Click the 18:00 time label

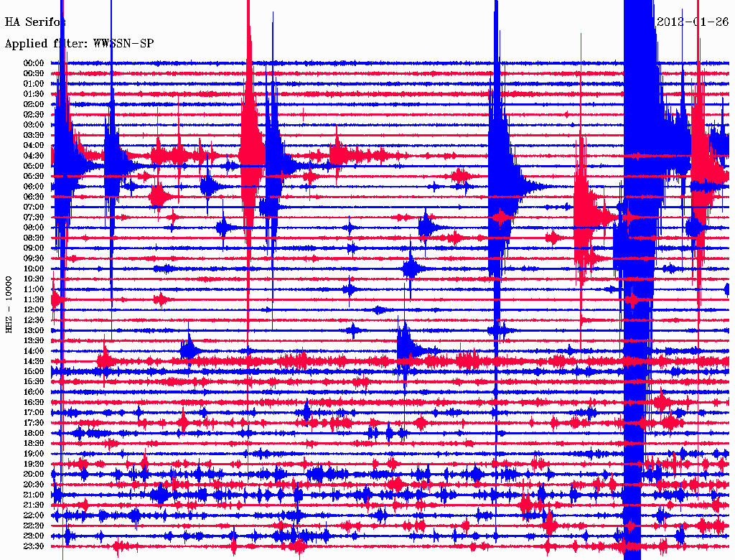coord(34,433)
